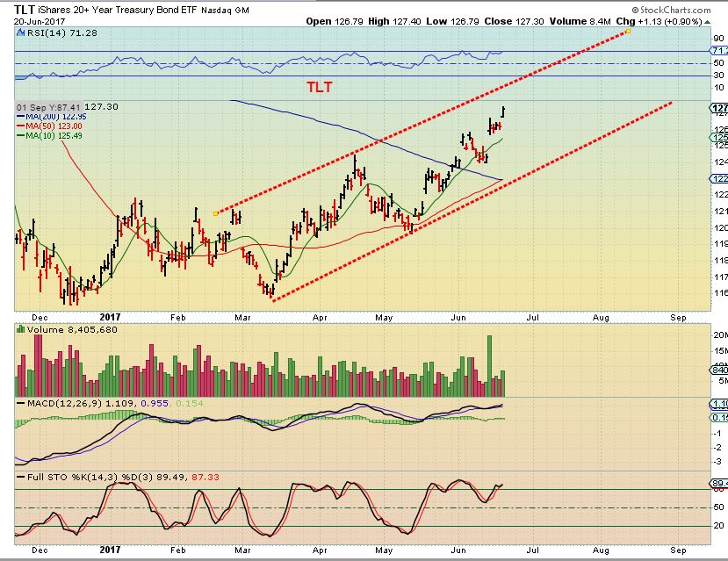This screenshot has height=561, width=728.
Task: Click the Nasdaq GM exchange label
Action: pos(225,11)
